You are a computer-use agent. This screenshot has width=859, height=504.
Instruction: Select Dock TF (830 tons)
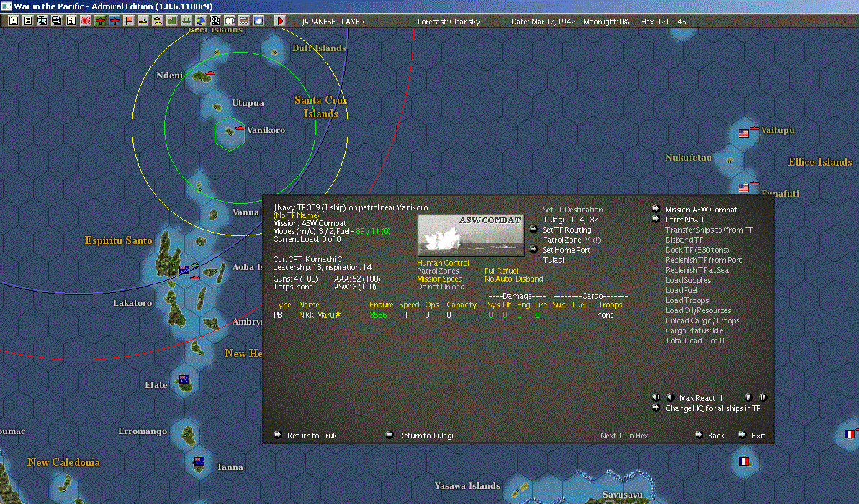pos(697,250)
